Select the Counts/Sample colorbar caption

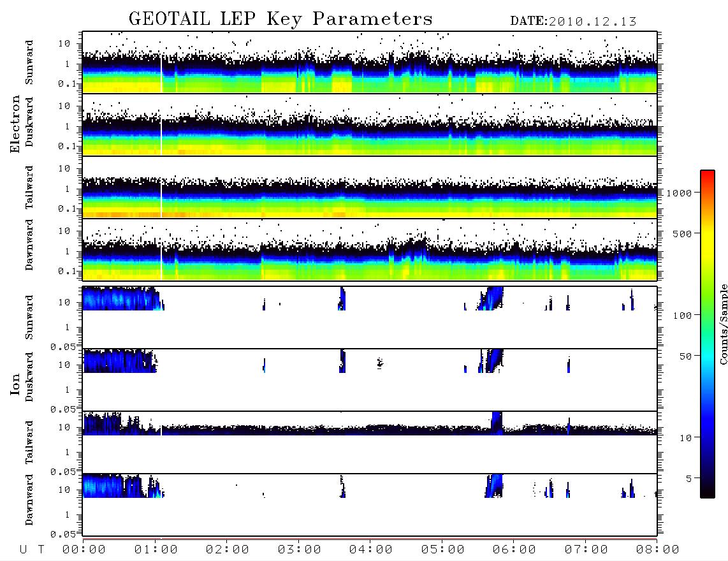point(723,324)
